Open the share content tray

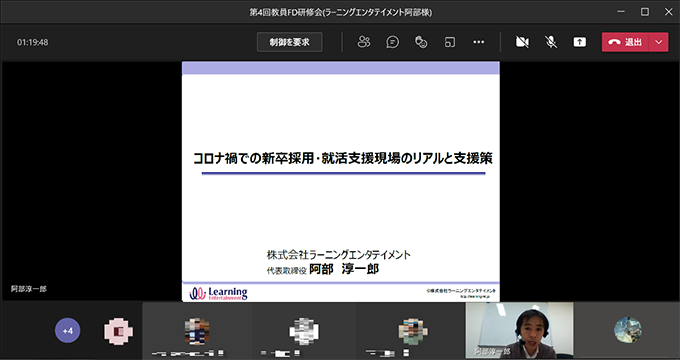click(x=579, y=42)
